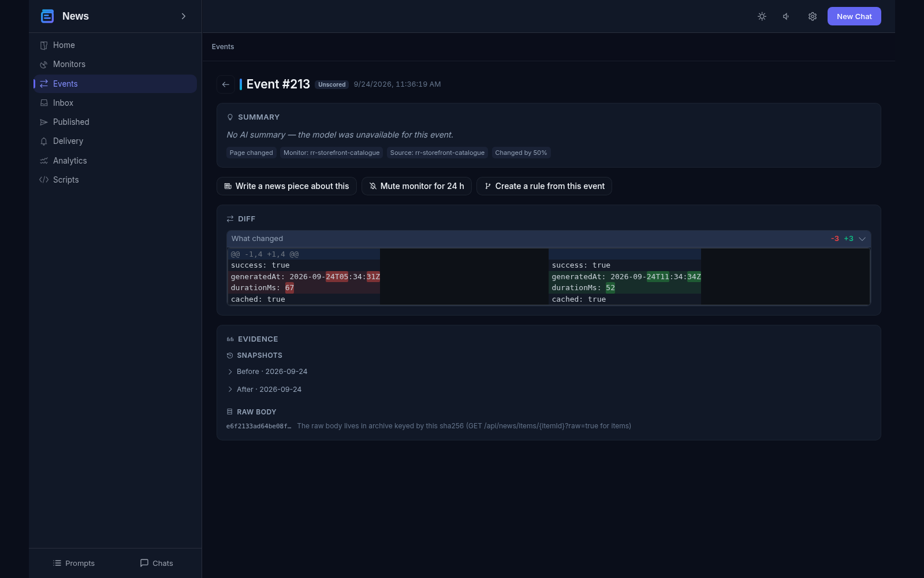Click the EVIDENCE quote icon
924x578 pixels.
click(x=230, y=339)
